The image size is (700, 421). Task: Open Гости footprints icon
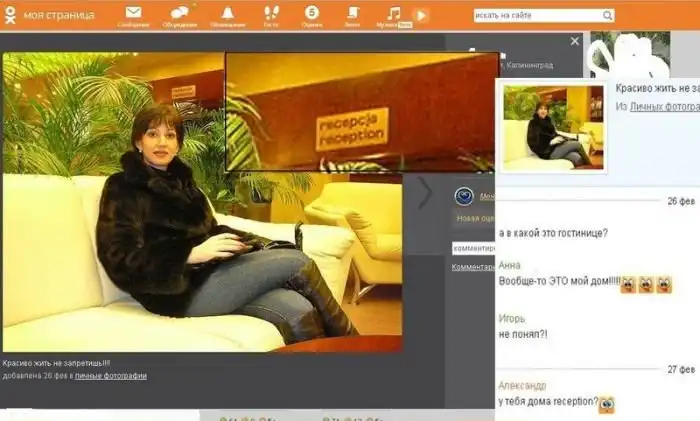pos(271,13)
